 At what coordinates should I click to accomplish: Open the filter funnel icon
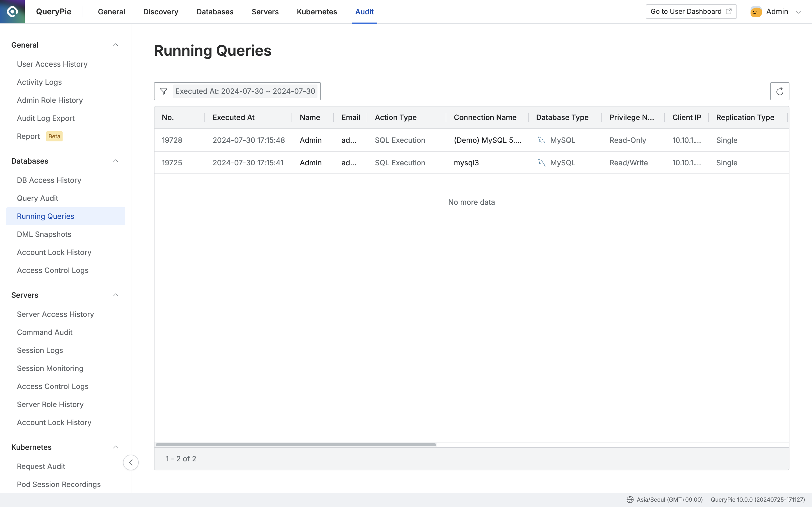pyautogui.click(x=164, y=91)
